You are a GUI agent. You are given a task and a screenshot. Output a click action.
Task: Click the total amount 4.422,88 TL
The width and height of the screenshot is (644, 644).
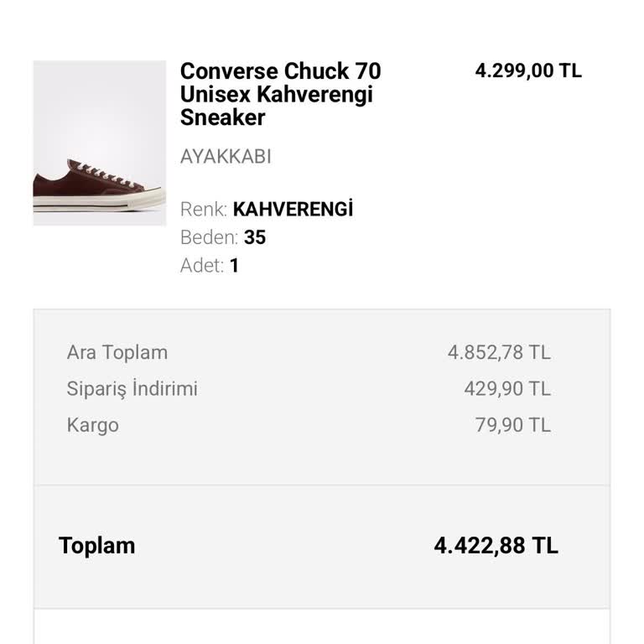pos(496,546)
